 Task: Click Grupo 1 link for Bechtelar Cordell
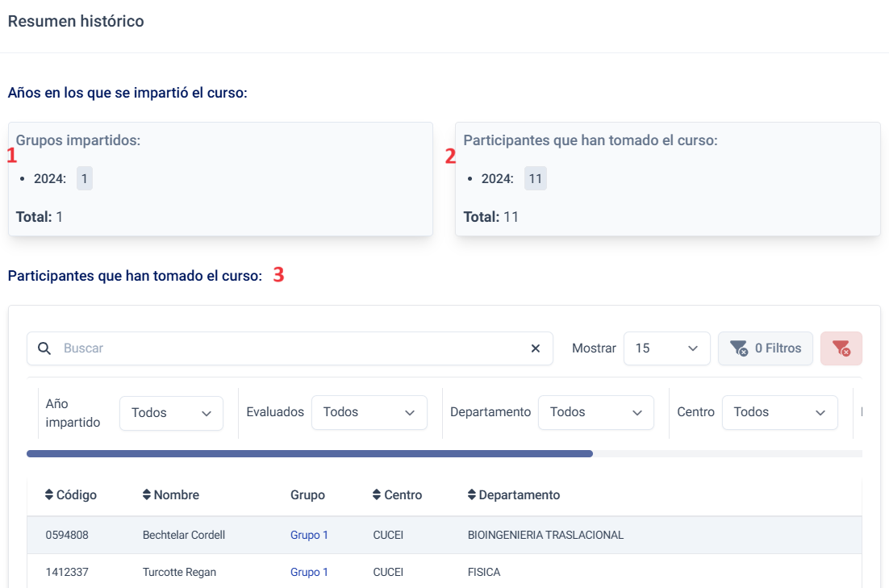pyautogui.click(x=309, y=535)
